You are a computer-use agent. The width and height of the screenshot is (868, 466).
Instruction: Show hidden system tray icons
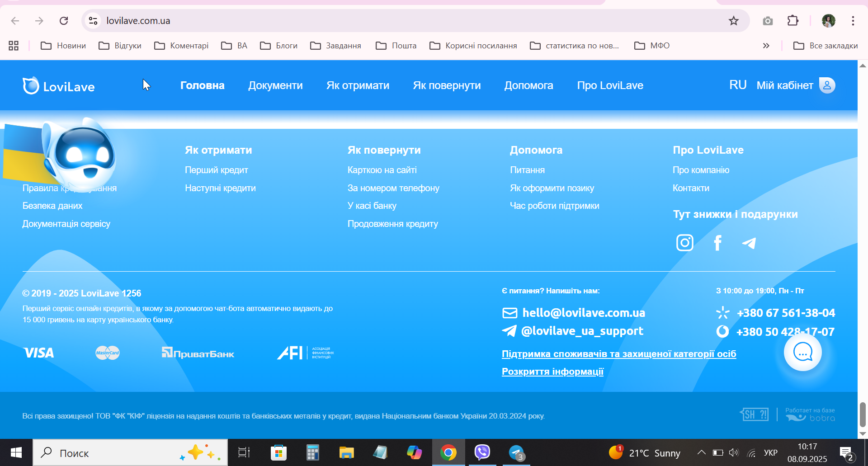[701, 452]
